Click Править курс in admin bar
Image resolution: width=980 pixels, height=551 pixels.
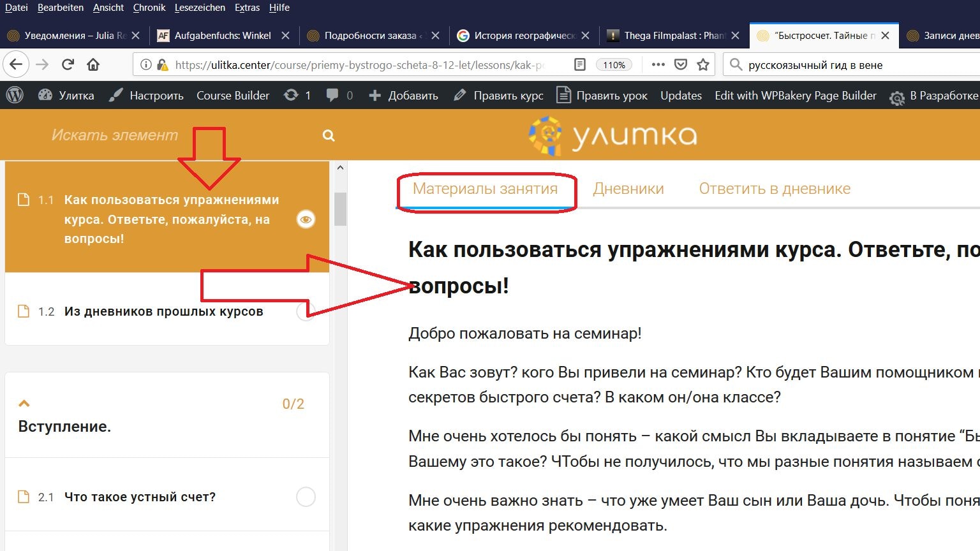pyautogui.click(x=499, y=96)
